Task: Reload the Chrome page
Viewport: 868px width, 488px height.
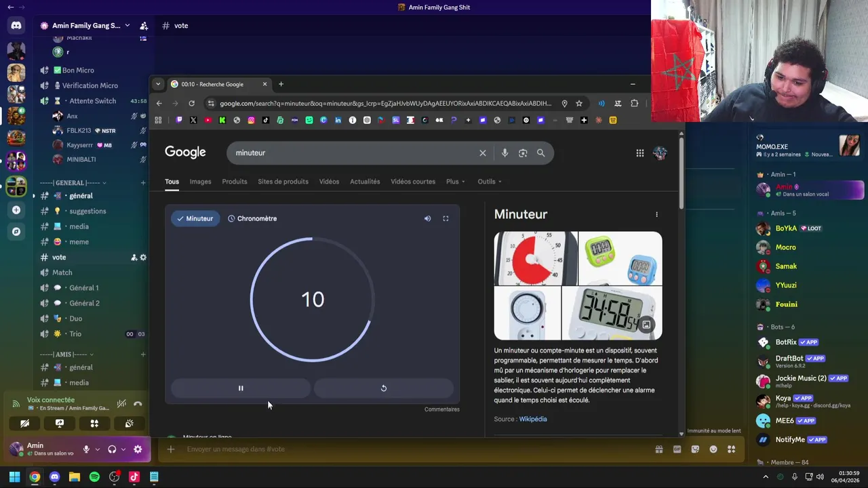Action: click(191, 104)
